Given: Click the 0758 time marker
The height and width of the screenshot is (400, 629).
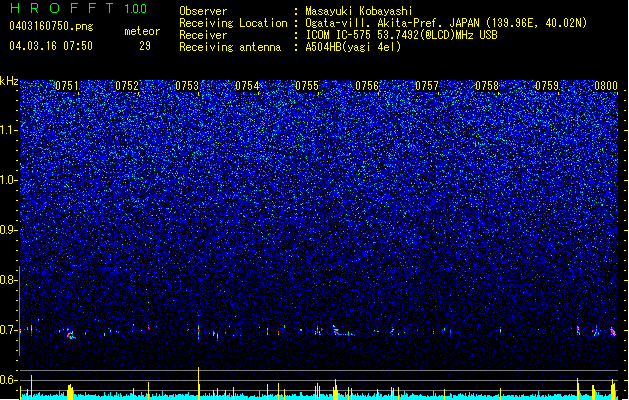Looking at the screenshot, I should click(487, 86).
